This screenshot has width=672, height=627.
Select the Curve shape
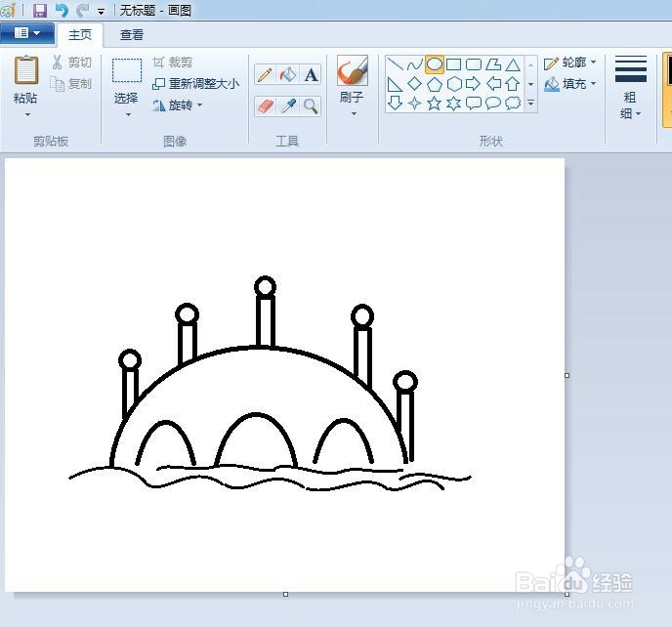tap(414, 64)
